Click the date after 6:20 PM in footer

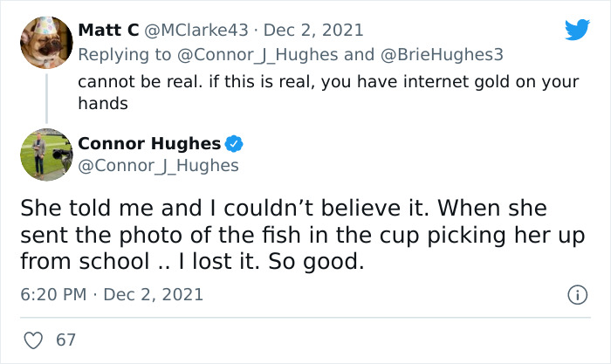point(153,295)
